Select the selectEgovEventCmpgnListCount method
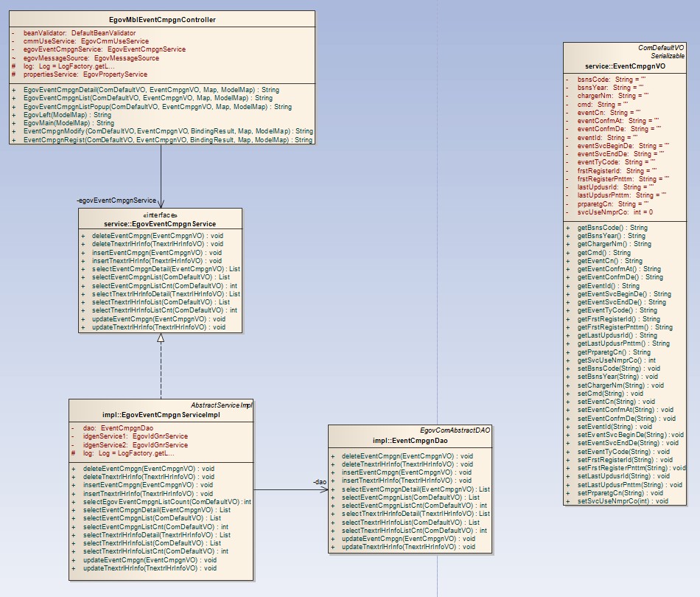This screenshot has height=597, width=700. point(167,501)
